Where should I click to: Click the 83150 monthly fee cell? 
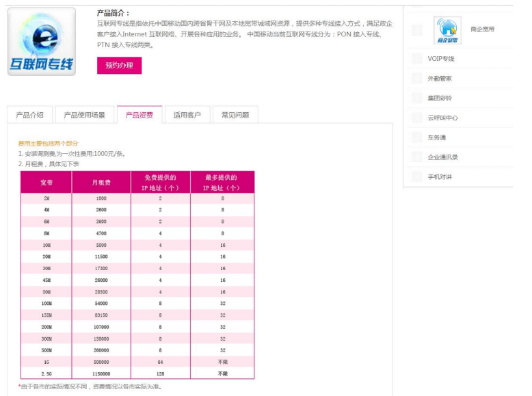coord(101,315)
